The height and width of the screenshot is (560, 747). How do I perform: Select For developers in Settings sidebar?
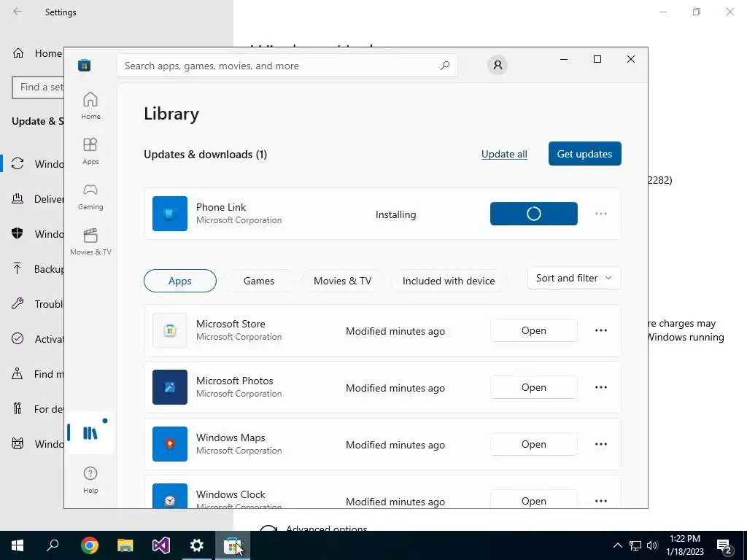[x=37, y=409]
